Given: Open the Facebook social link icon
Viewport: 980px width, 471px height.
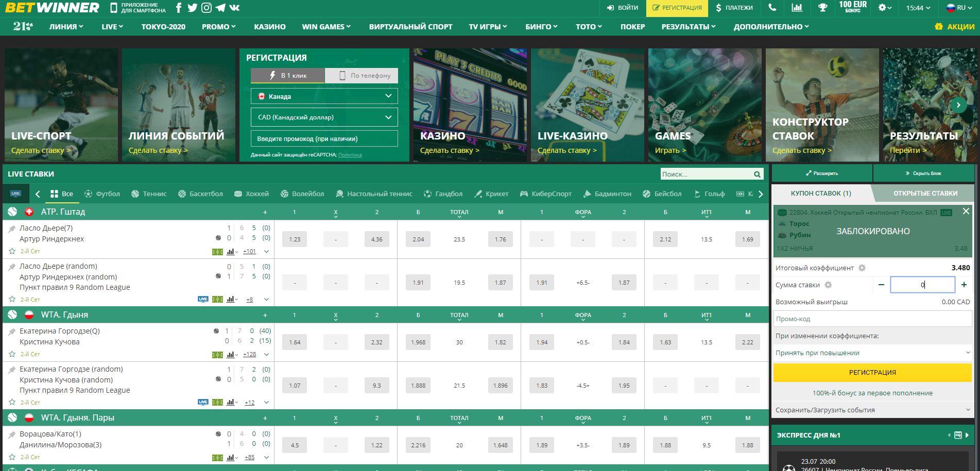Looking at the screenshot, I should pyautogui.click(x=179, y=8).
